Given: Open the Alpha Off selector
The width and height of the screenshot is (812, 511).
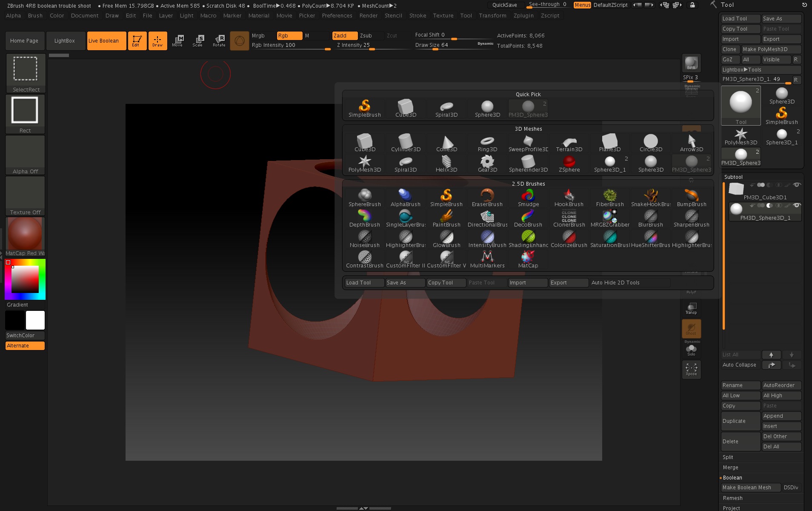Looking at the screenshot, I should 25,155.
